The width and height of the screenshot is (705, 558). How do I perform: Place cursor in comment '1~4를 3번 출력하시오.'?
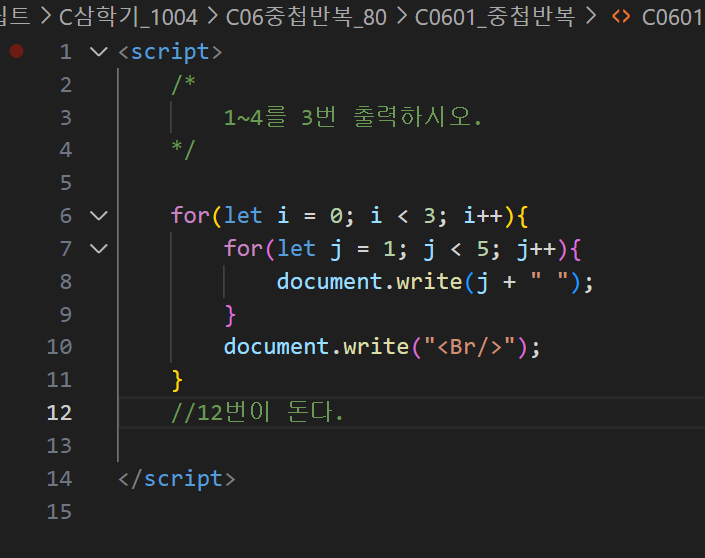pos(352,117)
